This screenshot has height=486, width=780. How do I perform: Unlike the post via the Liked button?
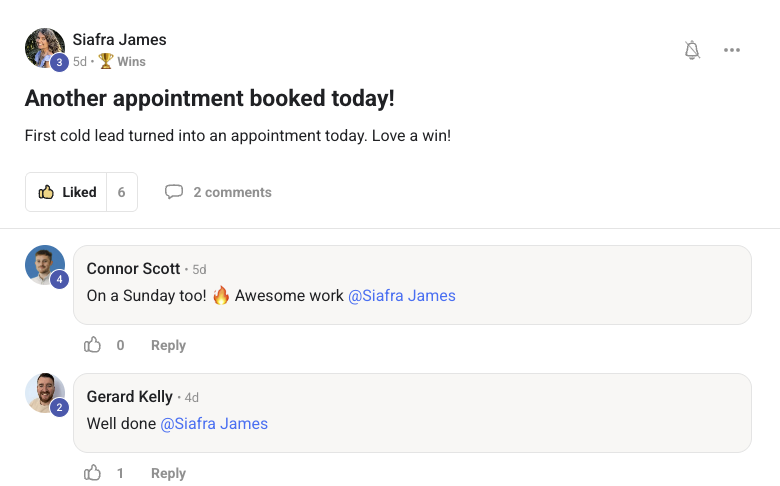tap(67, 192)
